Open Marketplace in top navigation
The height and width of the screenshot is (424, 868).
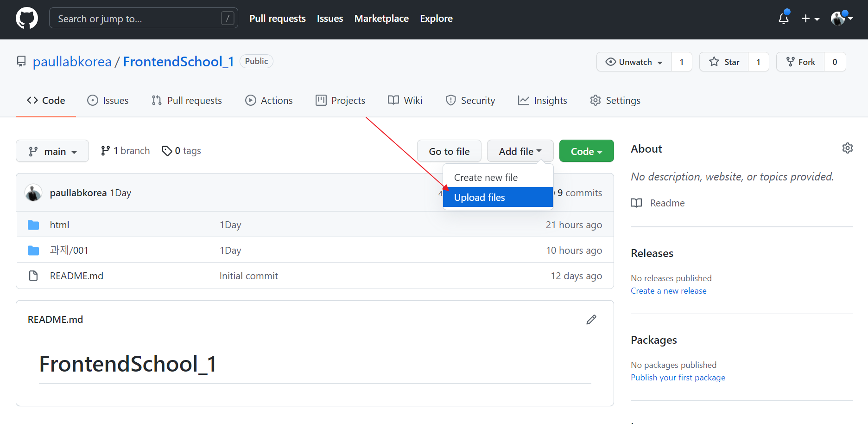(x=381, y=19)
